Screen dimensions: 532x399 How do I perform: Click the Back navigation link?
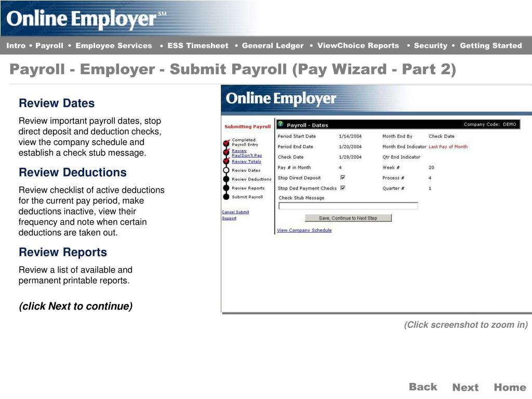coord(423,387)
